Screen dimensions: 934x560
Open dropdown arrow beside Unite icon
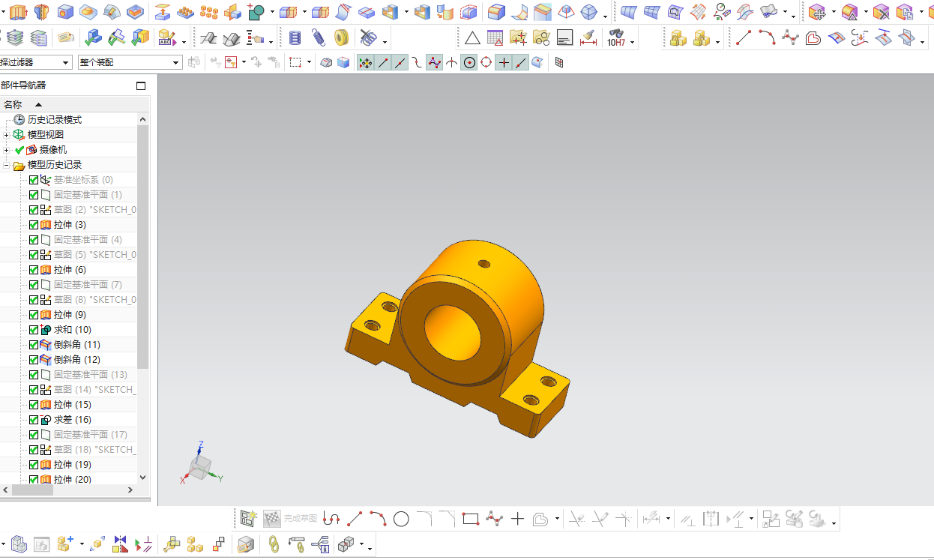(x=271, y=13)
